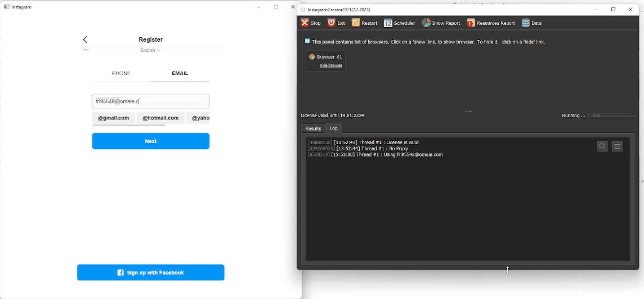644x299 pixels.
Task: Maximize the InstagramCreator2021 window
Action: pyautogui.click(x=613, y=9)
